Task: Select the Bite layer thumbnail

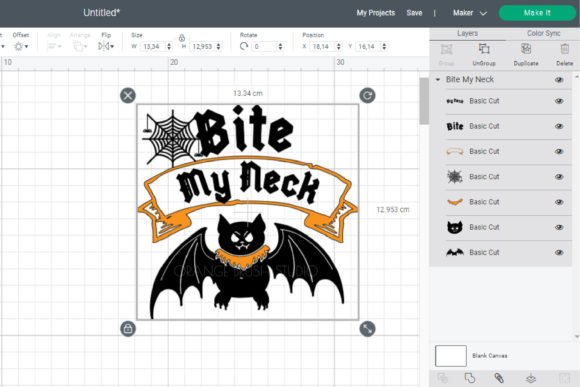Action: pyautogui.click(x=455, y=127)
